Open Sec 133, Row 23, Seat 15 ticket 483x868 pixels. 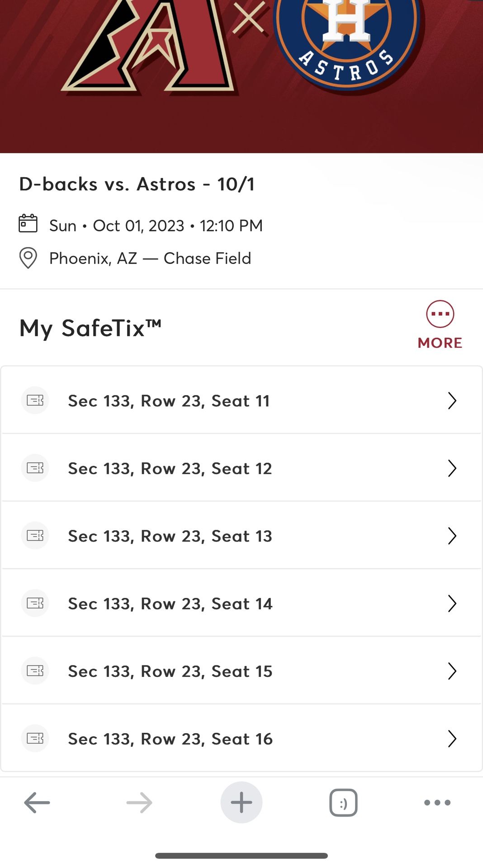[170, 671]
